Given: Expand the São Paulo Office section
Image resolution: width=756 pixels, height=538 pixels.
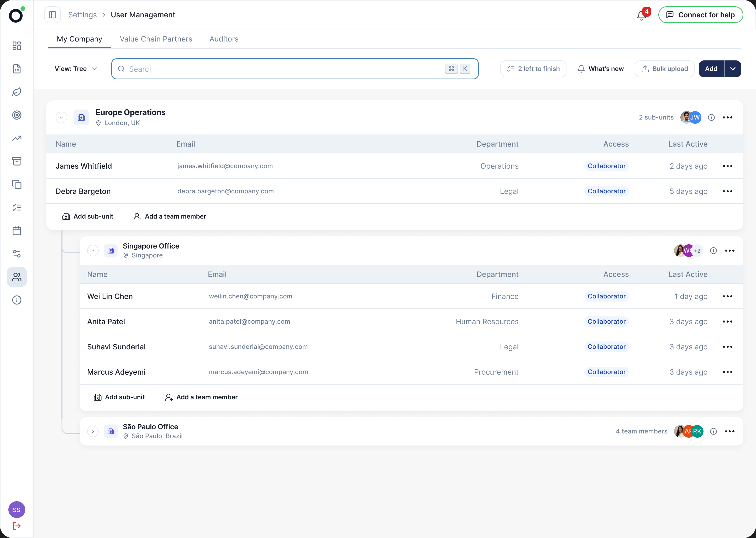Looking at the screenshot, I should (x=93, y=431).
